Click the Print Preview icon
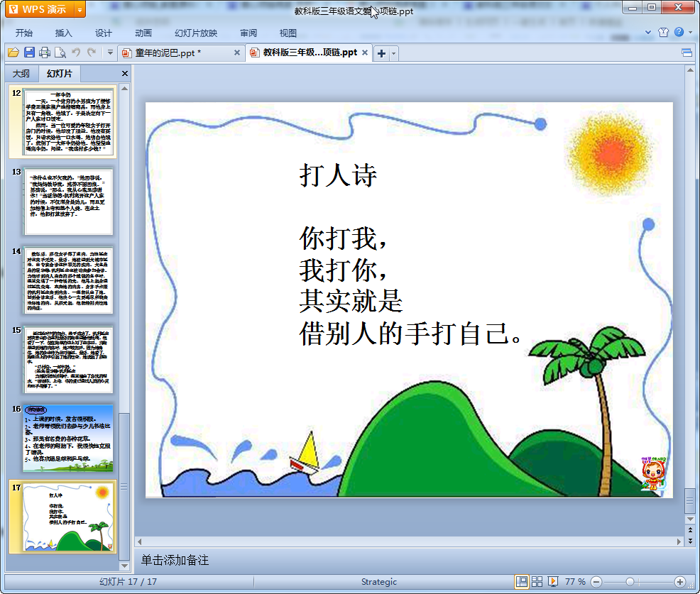 (x=60, y=53)
